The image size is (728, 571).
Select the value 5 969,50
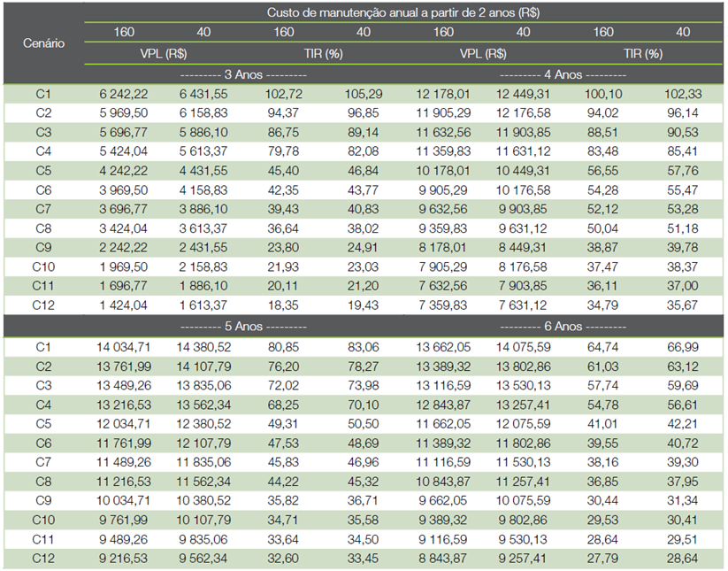tap(124, 113)
